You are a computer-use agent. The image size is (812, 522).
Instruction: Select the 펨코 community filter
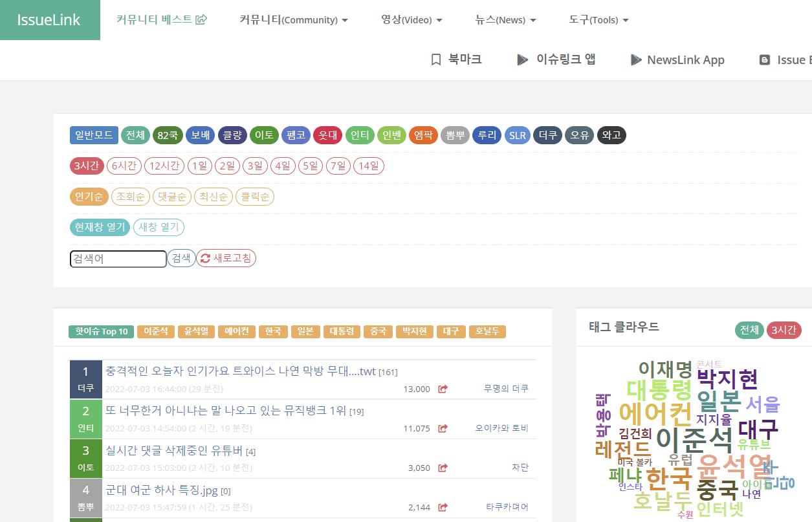click(x=296, y=135)
